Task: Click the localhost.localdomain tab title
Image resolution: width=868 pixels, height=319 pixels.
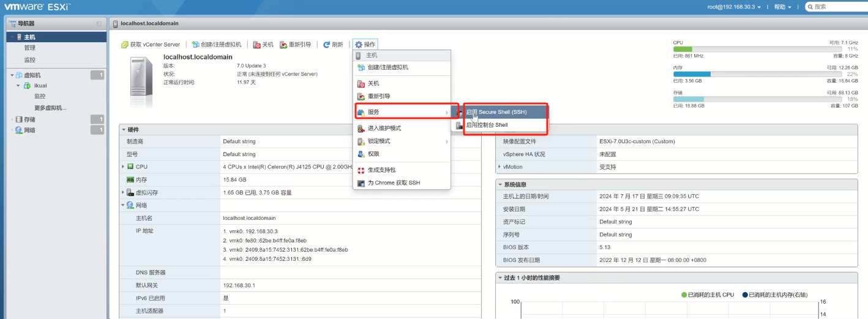Action: coord(149,23)
